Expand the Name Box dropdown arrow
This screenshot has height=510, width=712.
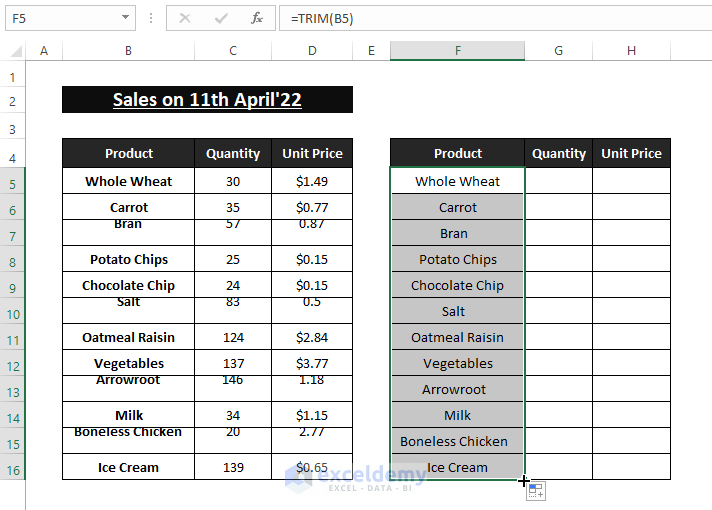[125, 18]
